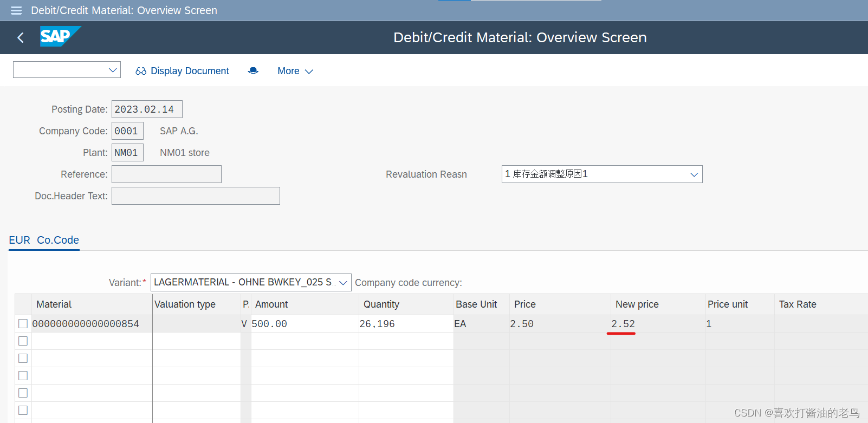Screen dimensions: 868x423
Task: Click the SAP logo
Action: point(60,36)
